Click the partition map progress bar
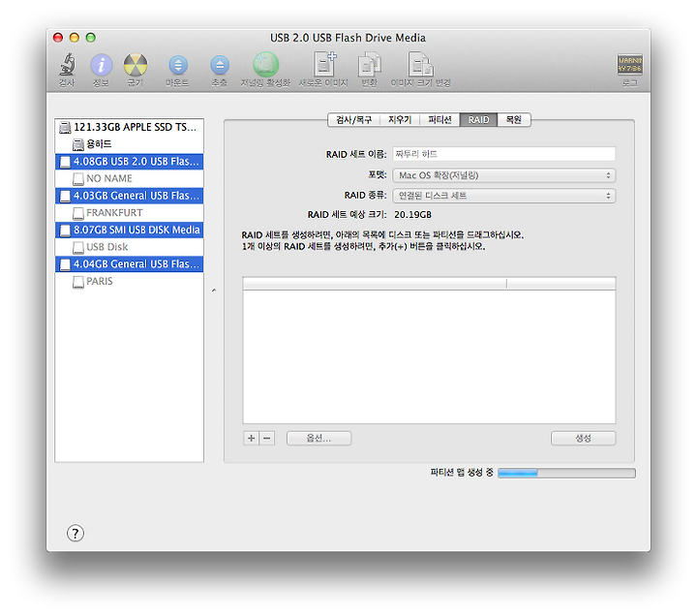 pyautogui.click(x=566, y=473)
